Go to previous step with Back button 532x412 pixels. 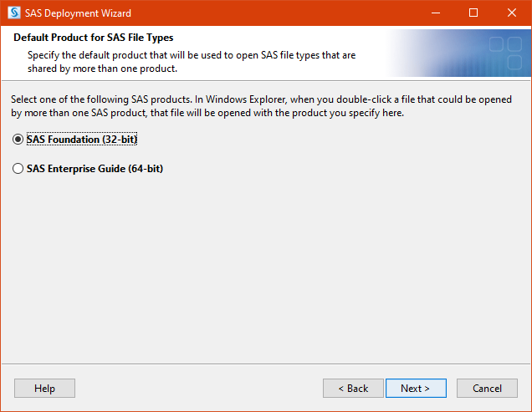[353, 389]
